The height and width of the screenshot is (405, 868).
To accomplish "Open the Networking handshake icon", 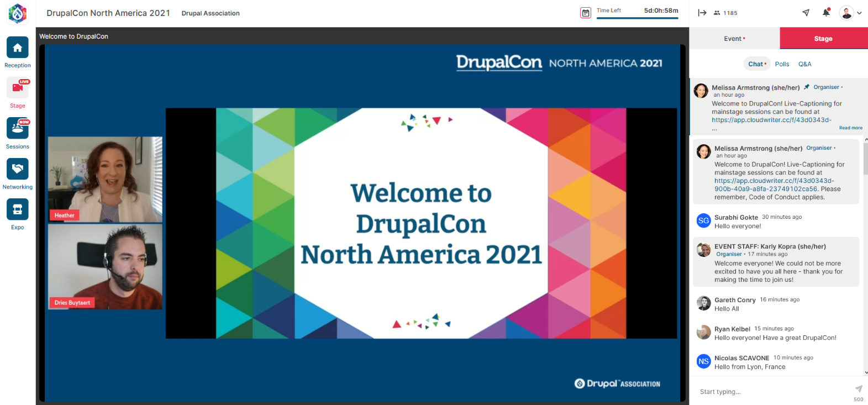I will (18, 169).
